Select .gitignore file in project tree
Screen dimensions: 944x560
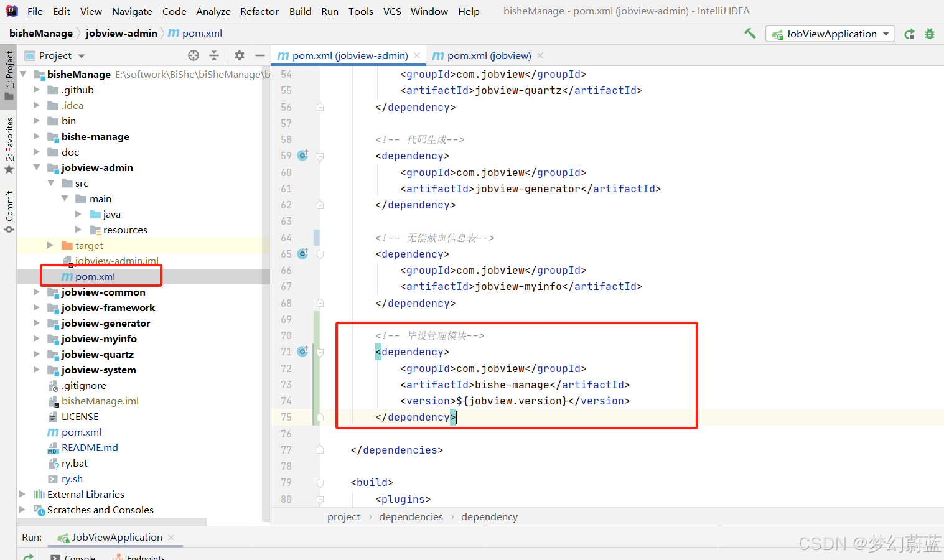(84, 385)
